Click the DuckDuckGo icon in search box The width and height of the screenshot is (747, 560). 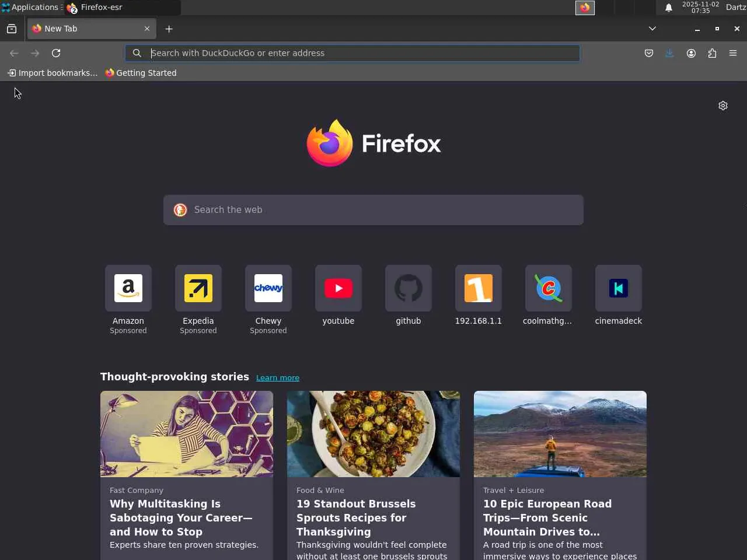pos(180,210)
